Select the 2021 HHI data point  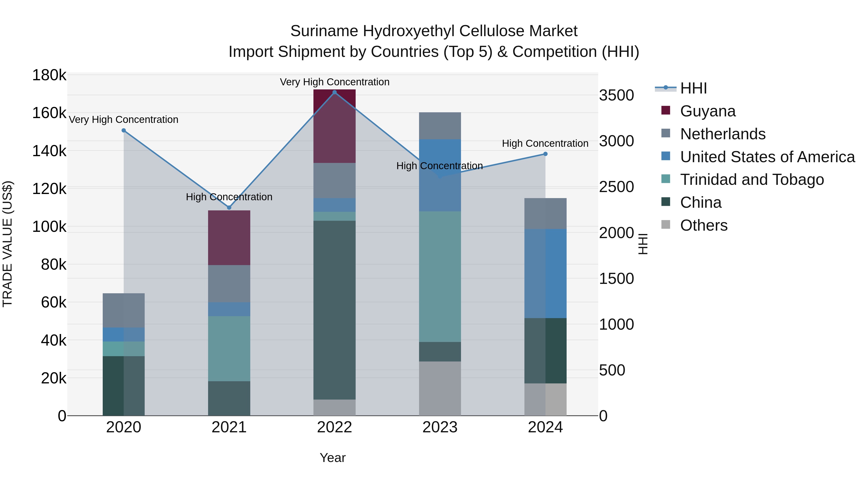(229, 207)
